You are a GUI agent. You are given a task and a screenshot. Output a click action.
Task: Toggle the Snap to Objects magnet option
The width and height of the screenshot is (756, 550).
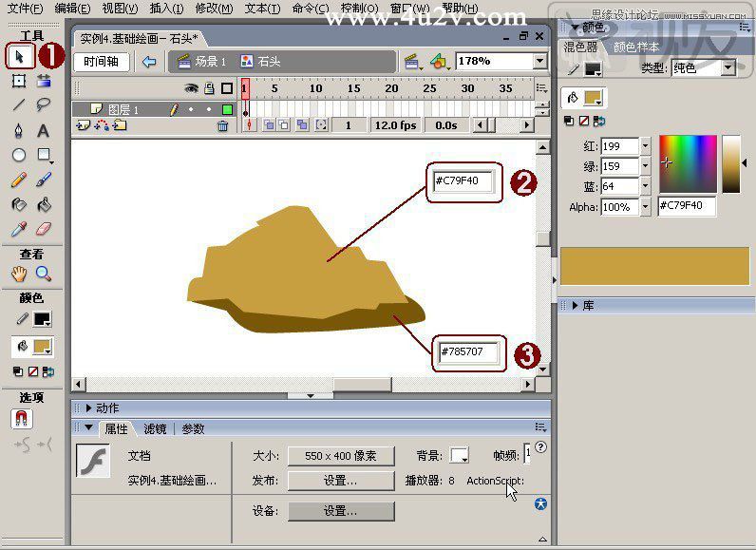coord(22,418)
